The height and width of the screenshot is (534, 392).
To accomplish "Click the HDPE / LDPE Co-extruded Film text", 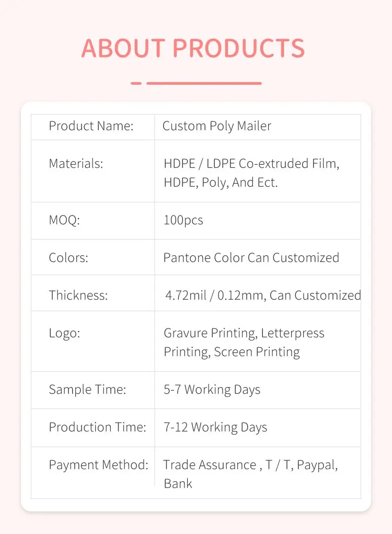I will tap(251, 164).
